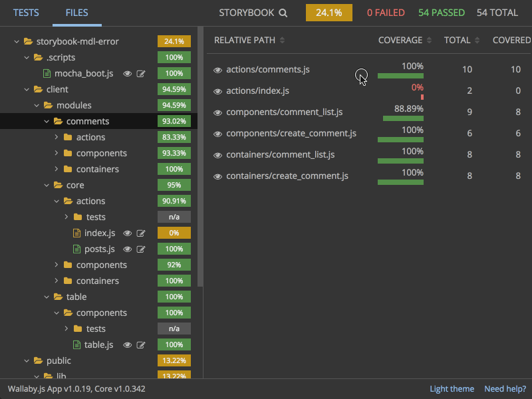Screen dimensions: 532x399
Task: Click the eye icon beside containers/create_comment.js
Action: [x=217, y=176]
